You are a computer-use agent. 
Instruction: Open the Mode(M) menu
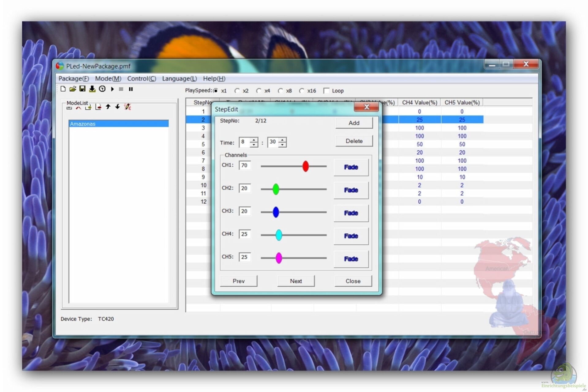[108, 78]
